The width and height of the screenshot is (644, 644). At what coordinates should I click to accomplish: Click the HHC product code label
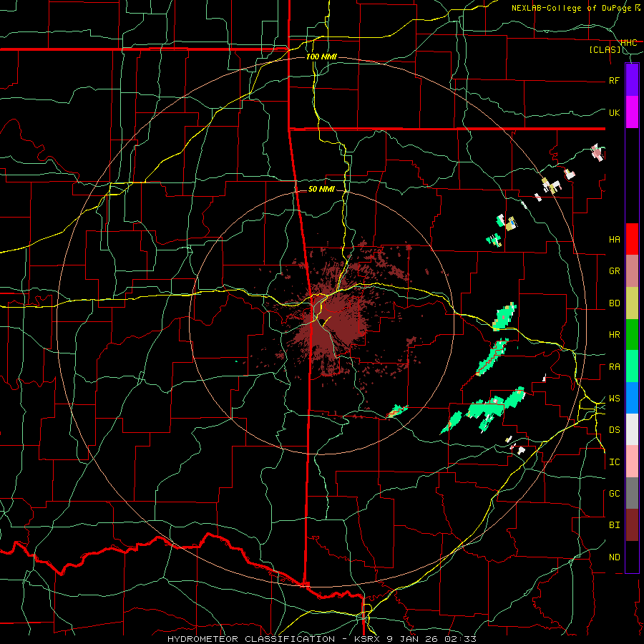(x=629, y=43)
